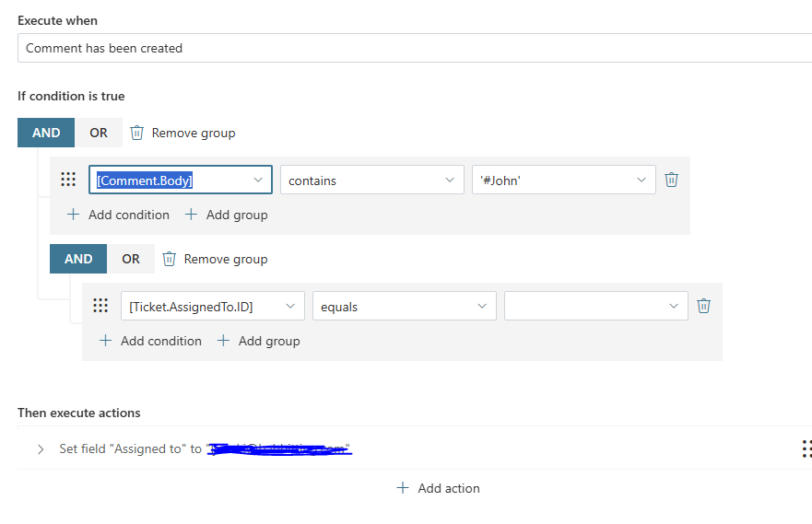Switch the top group operator to OR

click(99, 133)
